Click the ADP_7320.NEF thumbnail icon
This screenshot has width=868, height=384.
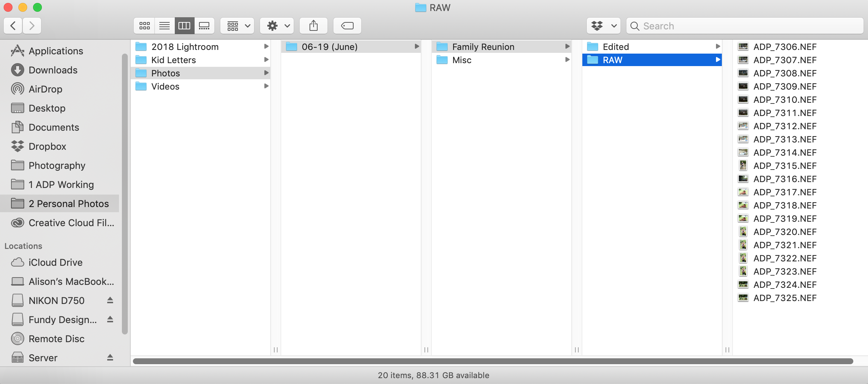743,232
